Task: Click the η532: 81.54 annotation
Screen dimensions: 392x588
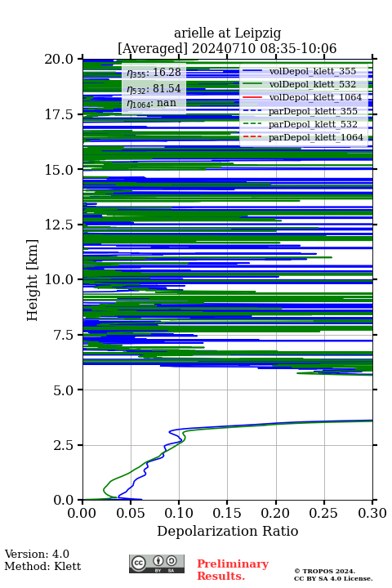Action: click(x=154, y=89)
